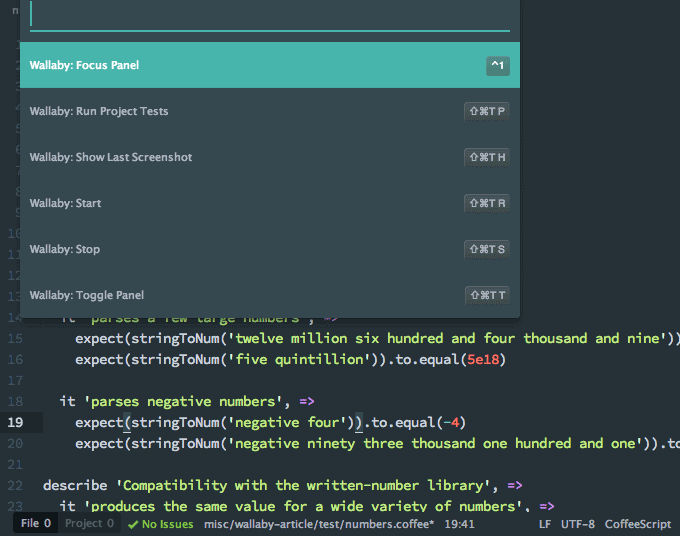The height and width of the screenshot is (536, 680).
Task: Click the ^1 keybinding badge
Action: point(497,66)
